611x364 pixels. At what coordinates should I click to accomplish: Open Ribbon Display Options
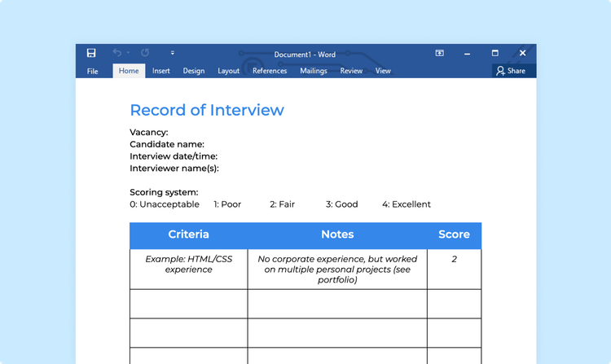pyautogui.click(x=440, y=53)
